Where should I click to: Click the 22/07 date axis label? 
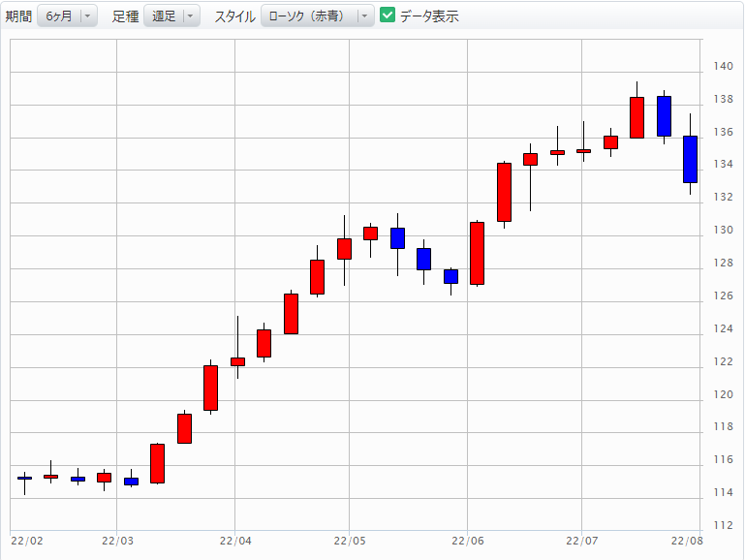pyautogui.click(x=582, y=541)
